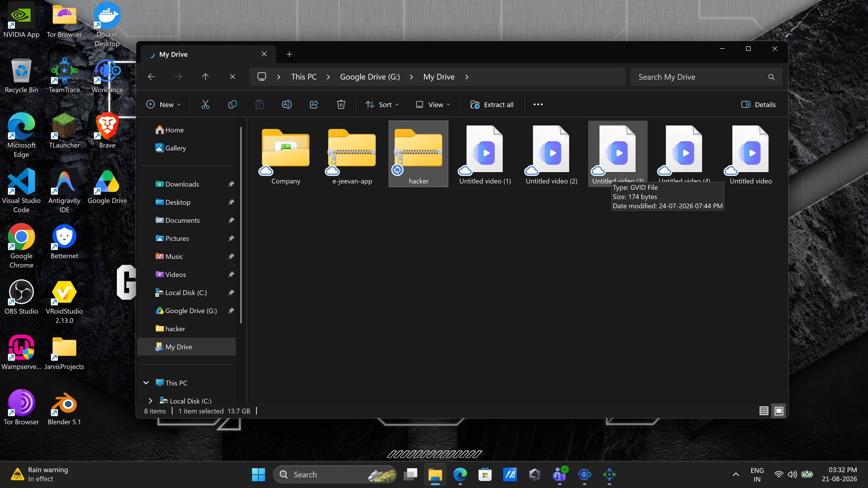Collapse the This PC tree node
Viewport: 868px width, 488px height.
click(146, 382)
